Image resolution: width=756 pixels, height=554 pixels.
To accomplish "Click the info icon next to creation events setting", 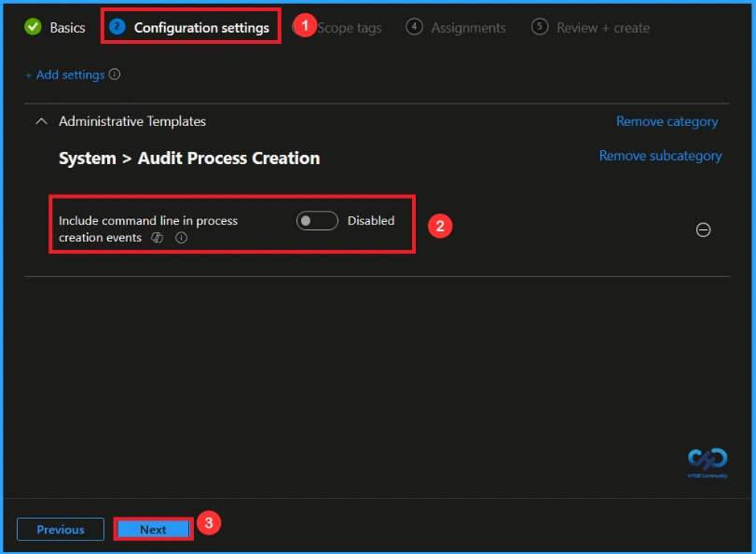I will coord(181,238).
